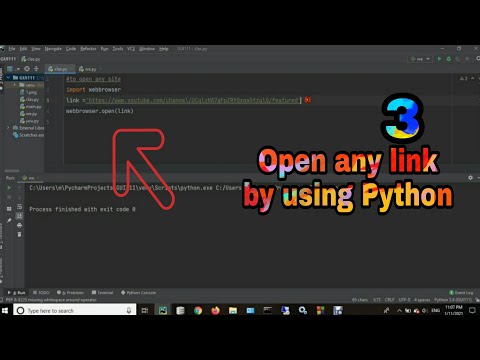The image size is (480, 360).
Task: Click the Windows Start button
Action: pos(5,311)
